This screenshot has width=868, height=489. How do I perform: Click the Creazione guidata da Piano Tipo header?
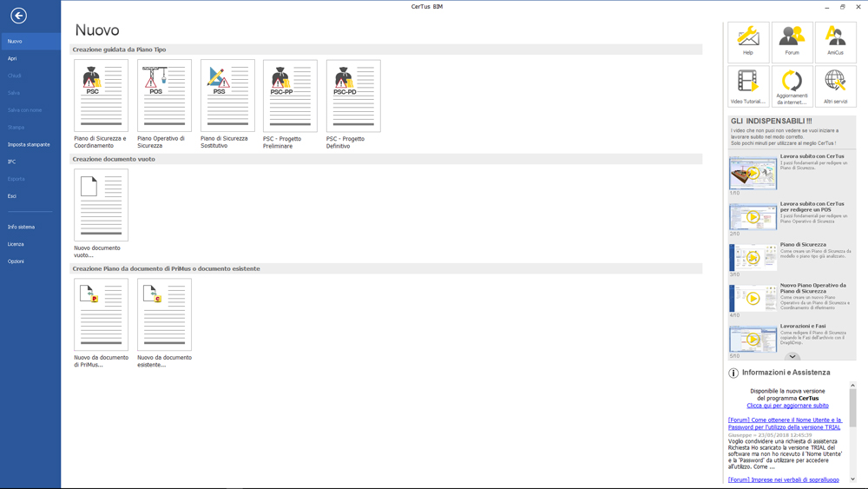386,50
